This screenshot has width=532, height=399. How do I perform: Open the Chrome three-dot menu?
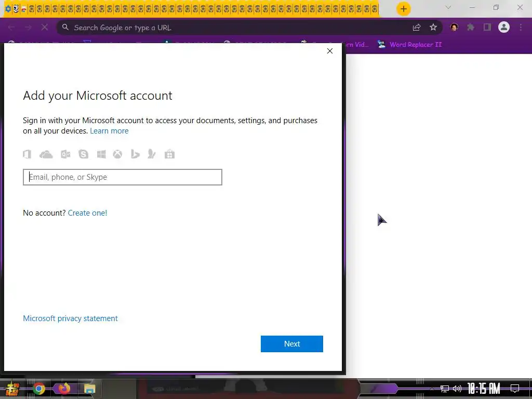521,28
